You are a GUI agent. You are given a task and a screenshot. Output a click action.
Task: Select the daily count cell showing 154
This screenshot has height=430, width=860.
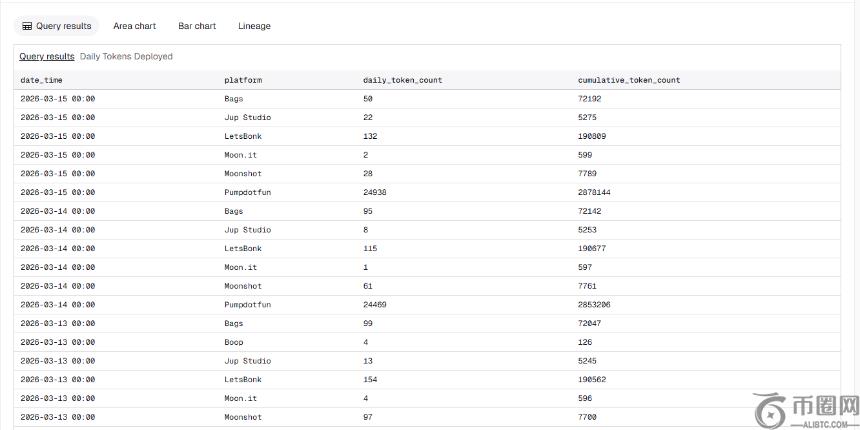click(370, 380)
